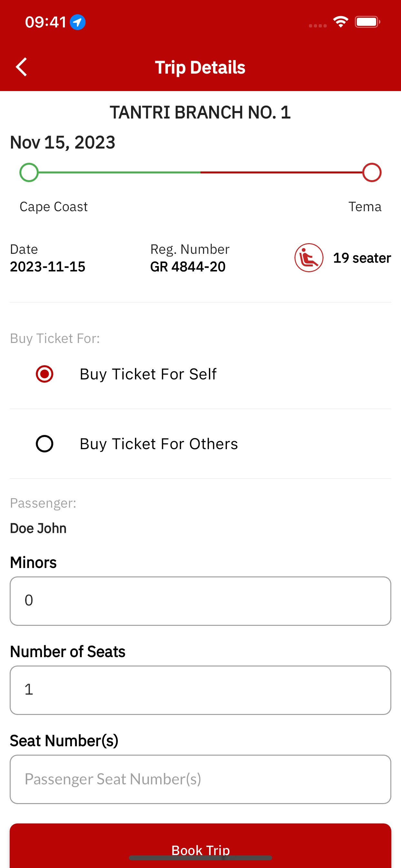
Task: Focus the Minors input field
Action: [x=200, y=601]
